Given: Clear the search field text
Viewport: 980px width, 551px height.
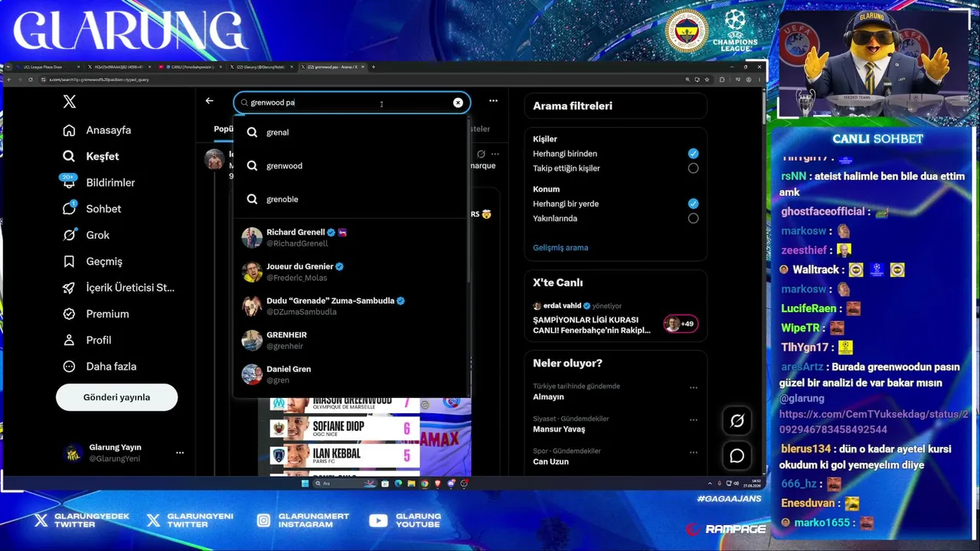Looking at the screenshot, I should [458, 103].
